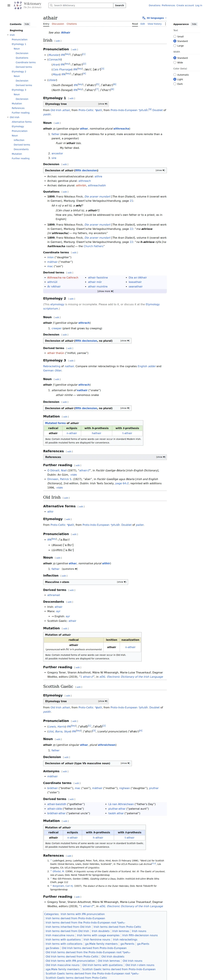Select Wide width option
The height and width of the screenshot is (980, 210).
[175, 62]
